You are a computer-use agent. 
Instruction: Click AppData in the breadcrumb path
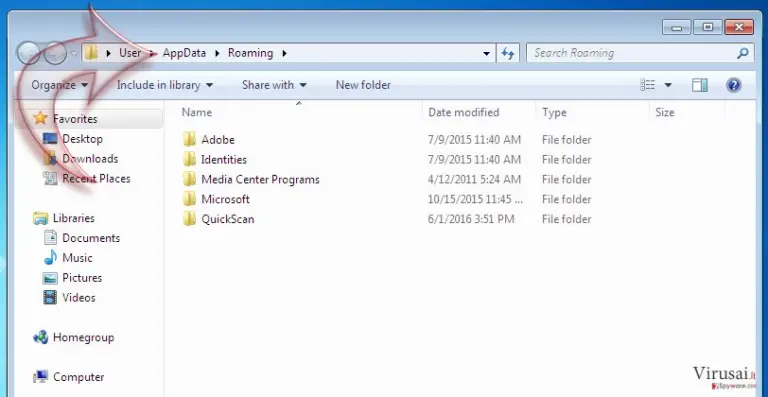(x=184, y=53)
